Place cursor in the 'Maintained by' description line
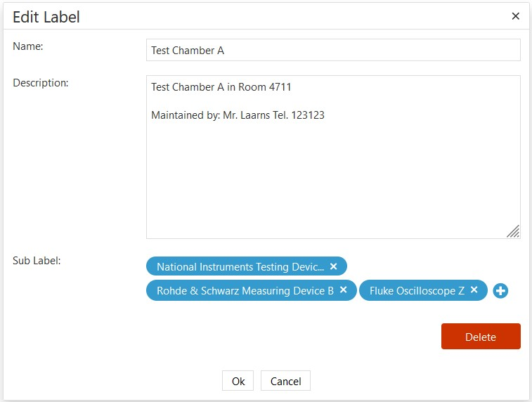The width and height of the screenshot is (532, 402). click(x=238, y=115)
